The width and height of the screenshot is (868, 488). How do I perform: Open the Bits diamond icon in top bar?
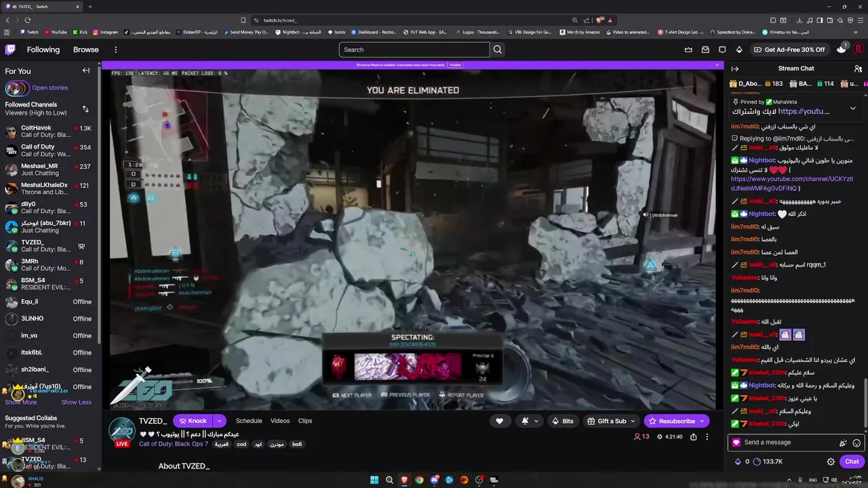pyautogui.click(x=739, y=49)
